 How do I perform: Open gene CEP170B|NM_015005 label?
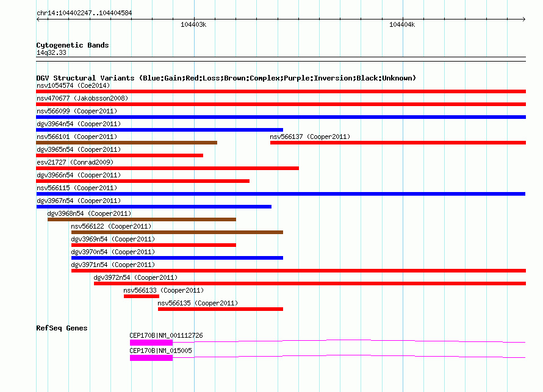pos(160,351)
